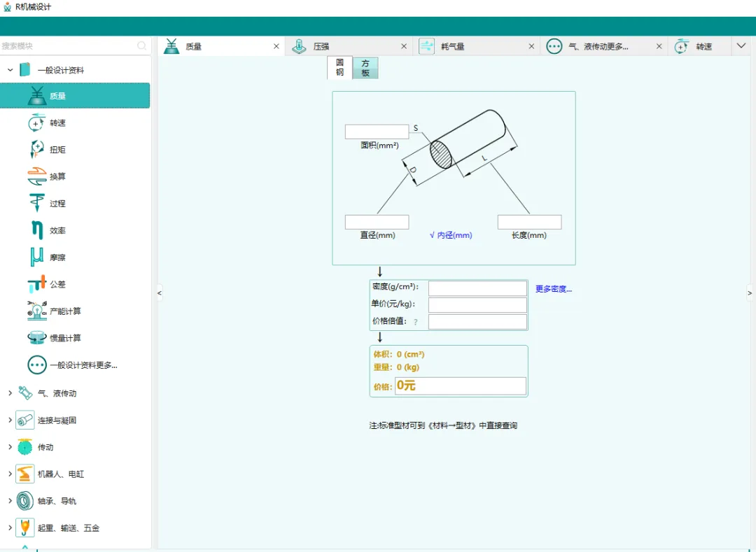Collapse the left sidebar panel arrow
The image size is (756, 552).
(159, 293)
